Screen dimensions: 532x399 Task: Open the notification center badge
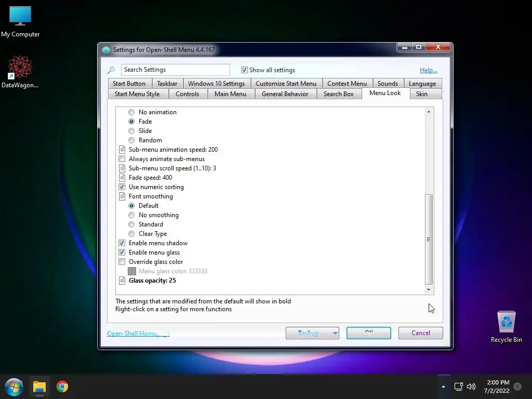click(517, 387)
